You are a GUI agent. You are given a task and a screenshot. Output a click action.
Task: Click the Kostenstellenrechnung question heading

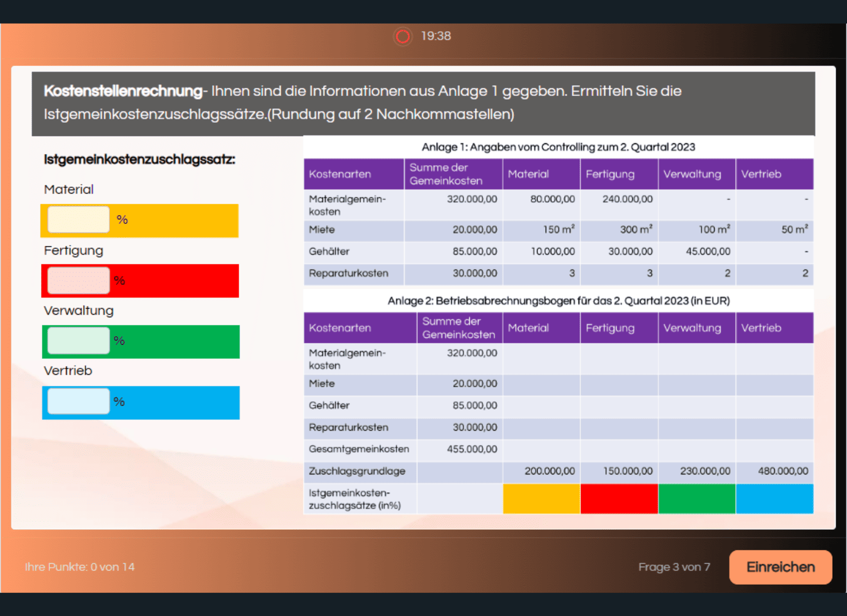click(123, 91)
